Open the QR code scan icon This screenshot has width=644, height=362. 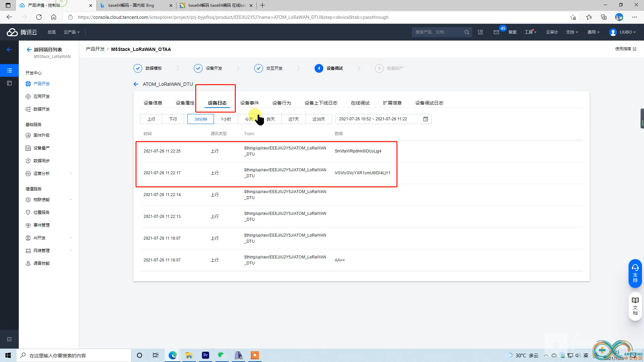point(480,32)
